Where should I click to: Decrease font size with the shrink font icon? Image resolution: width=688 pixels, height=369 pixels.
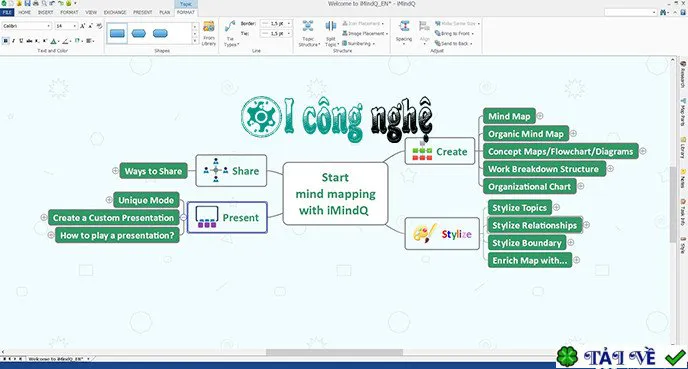click(x=91, y=26)
